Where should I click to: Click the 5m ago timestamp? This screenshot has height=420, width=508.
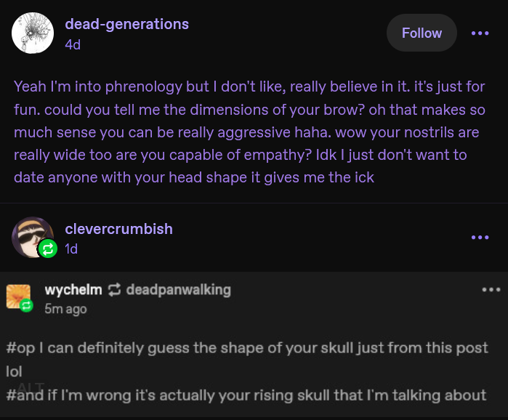(65, 309)
